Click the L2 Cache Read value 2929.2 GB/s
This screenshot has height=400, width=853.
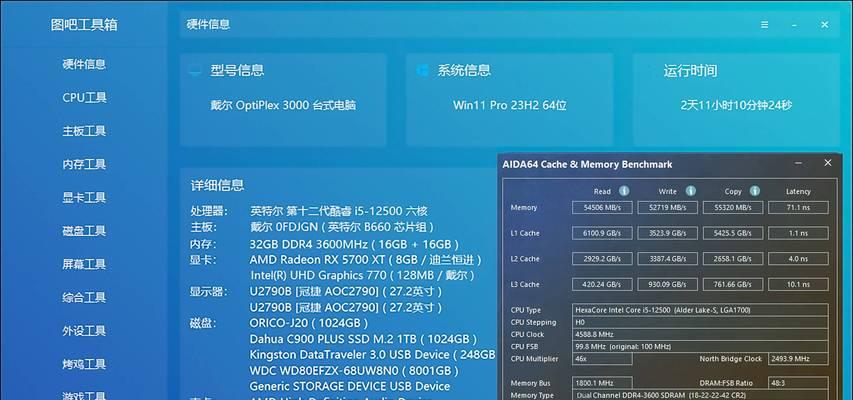[x=602, y=259]
